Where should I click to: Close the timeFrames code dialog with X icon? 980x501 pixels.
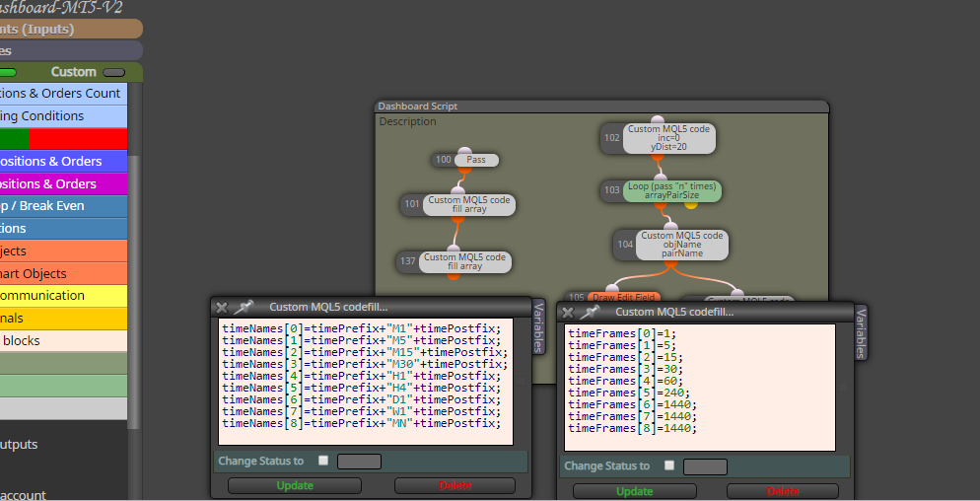pyautogui.click(x=568, y=312)
